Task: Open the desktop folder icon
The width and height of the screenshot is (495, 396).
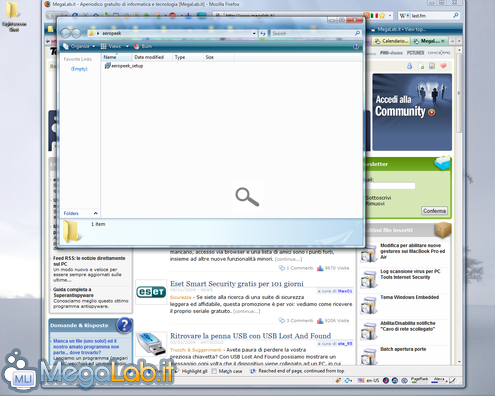Action: point(13,16)
